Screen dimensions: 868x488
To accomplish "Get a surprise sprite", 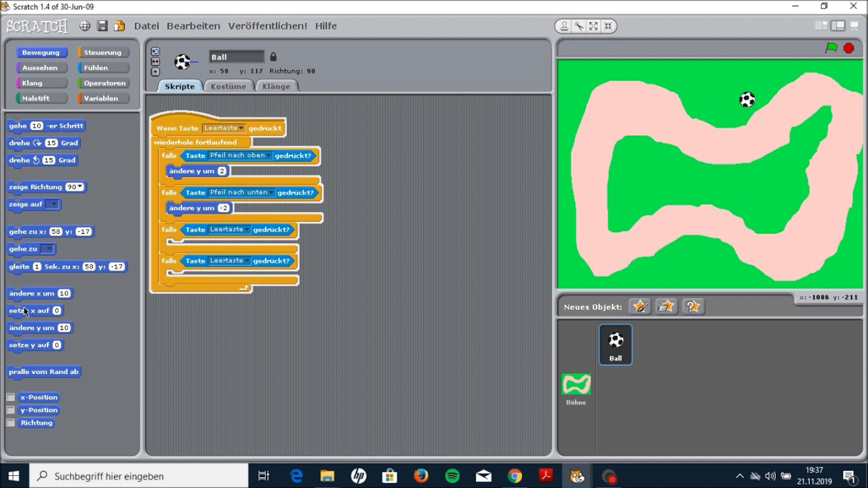I will click(692, 306).
